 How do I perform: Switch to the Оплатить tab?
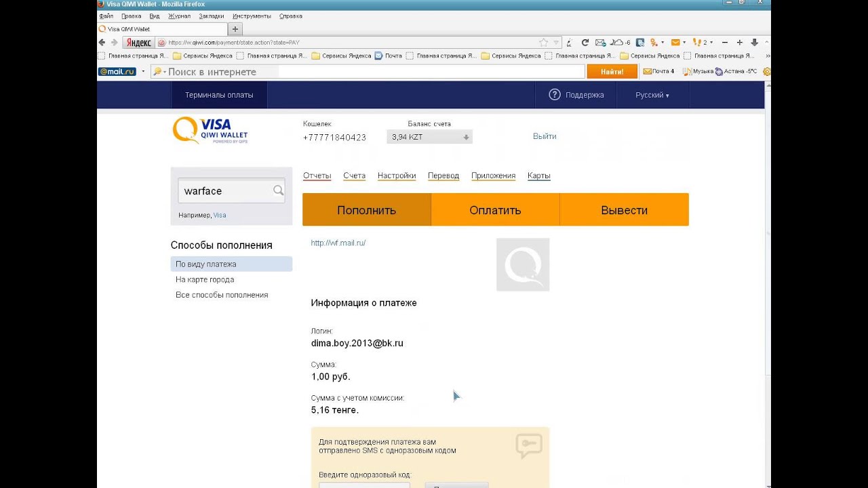click(x=495, y=210)
